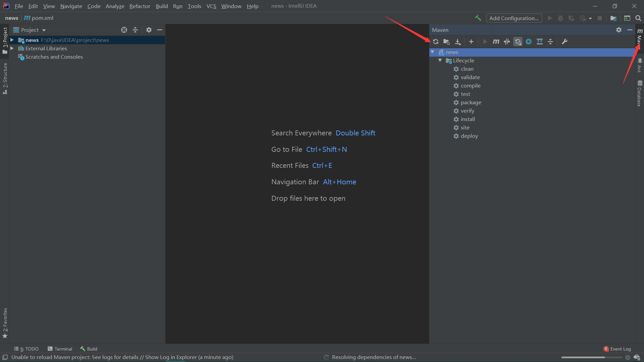The image size is (644, 362).
Task: Toggle the Favorites side tab
Action: 5,323
